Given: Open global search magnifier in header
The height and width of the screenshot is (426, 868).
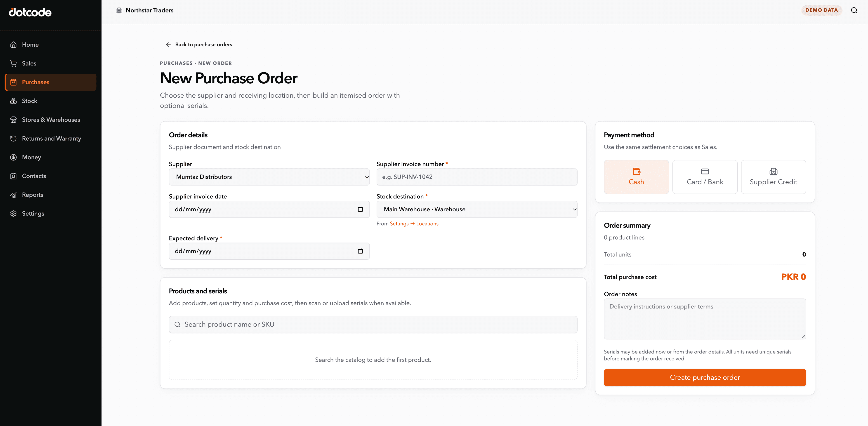Looking at the screenshot, I should coord(854,10).
